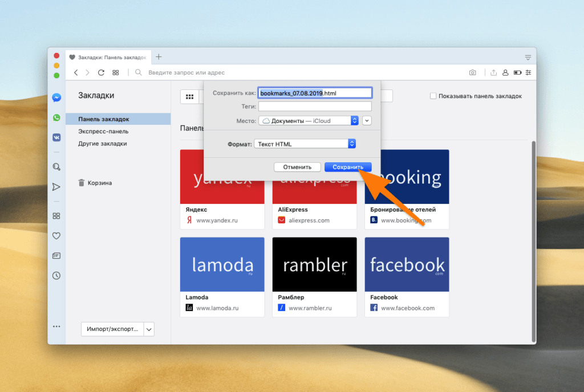
Task: Click the battery saver icon
Action: [517, 72]
